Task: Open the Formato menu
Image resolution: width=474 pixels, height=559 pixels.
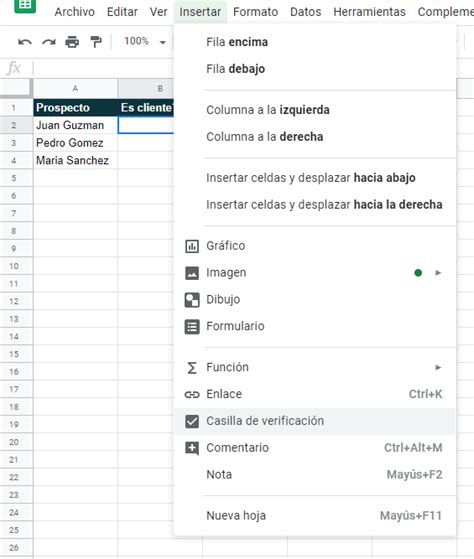Action: click(x=255, y=12)
